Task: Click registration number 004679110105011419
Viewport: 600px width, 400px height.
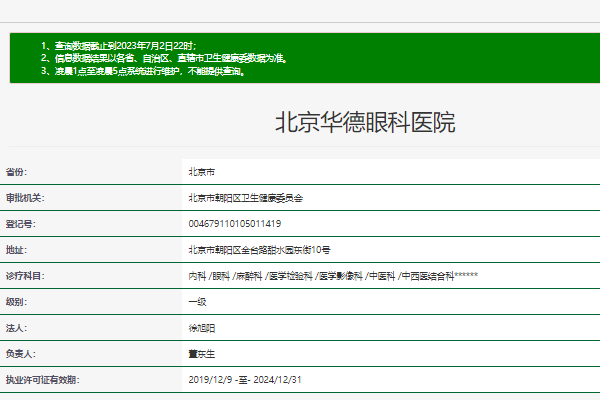Action: (x=235, y=224)
